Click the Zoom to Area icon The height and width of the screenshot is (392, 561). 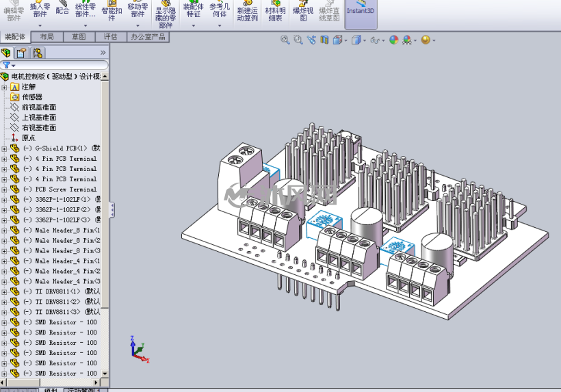298,40
